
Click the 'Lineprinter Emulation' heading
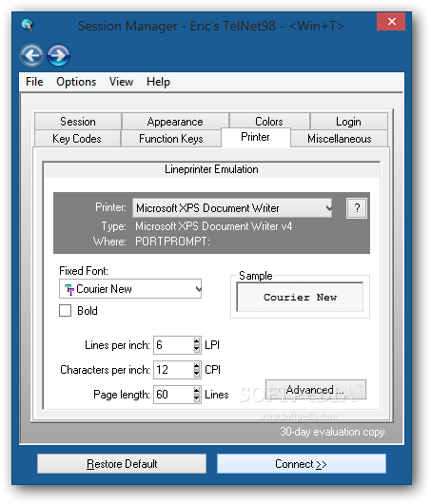click(211, 169)
